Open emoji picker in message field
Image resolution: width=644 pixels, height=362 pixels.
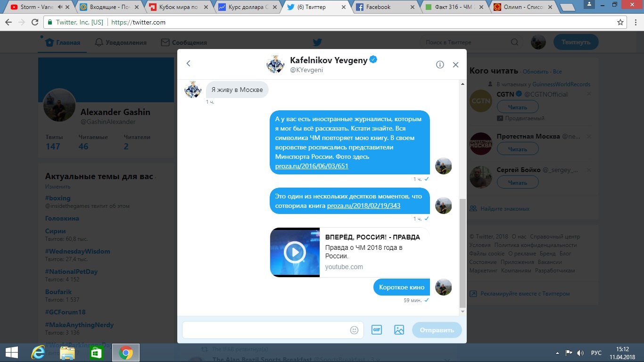pyautogui.click(x=355, y=330)
